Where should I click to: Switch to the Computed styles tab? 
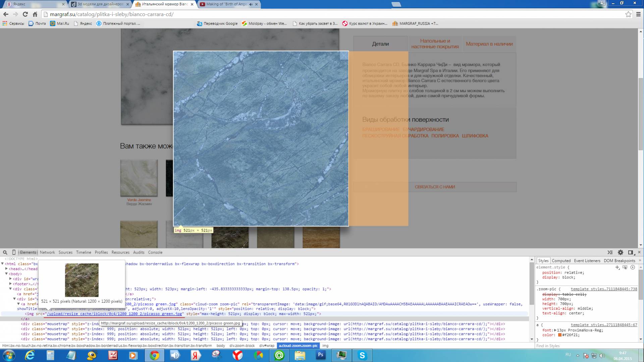pyautogui.click(x=561, y=261)
